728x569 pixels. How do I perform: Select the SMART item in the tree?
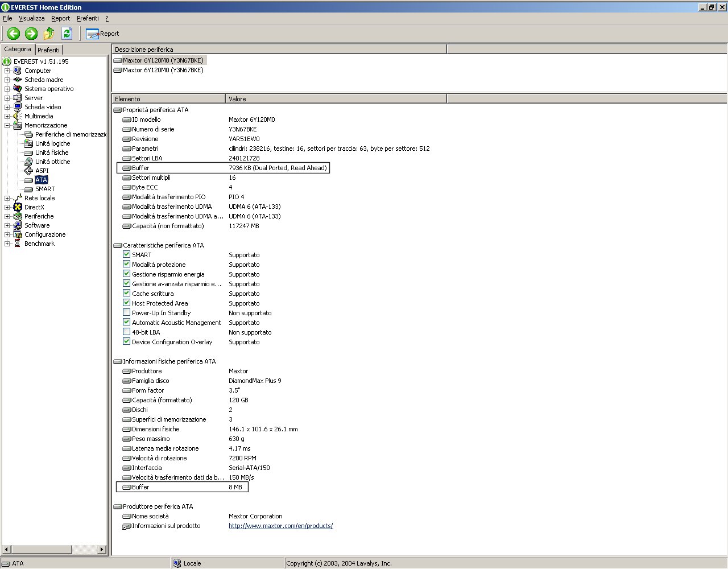45,189
